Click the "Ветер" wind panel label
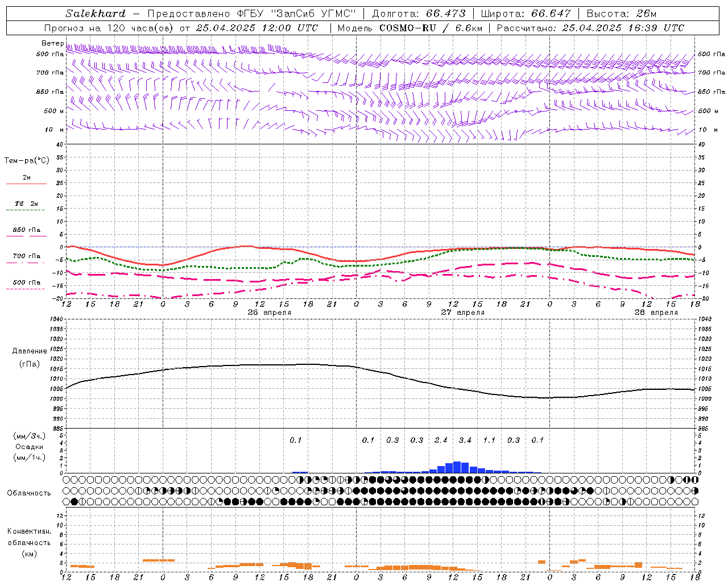 (x=52, y=43)
